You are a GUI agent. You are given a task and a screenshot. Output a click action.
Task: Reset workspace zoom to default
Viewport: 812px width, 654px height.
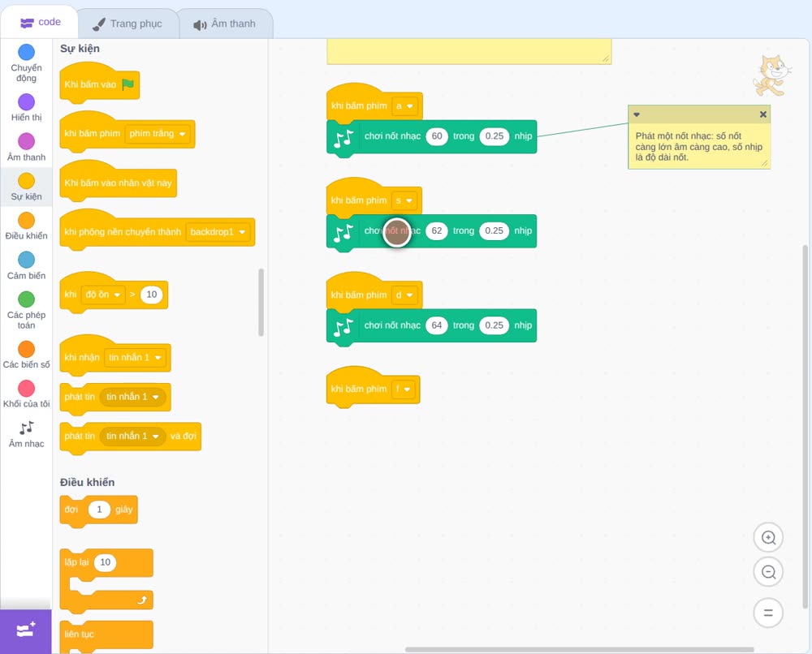click(768, 613)
